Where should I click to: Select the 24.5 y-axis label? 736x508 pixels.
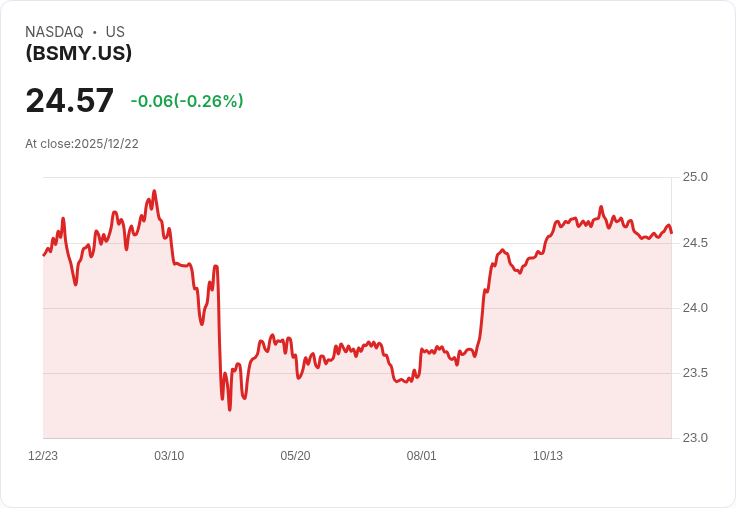[x=695, y=243]
